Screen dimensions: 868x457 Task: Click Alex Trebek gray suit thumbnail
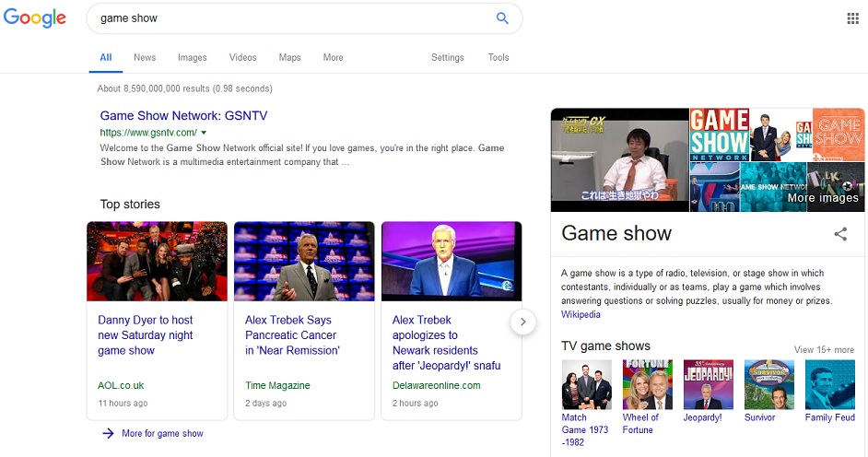[304, 261]
